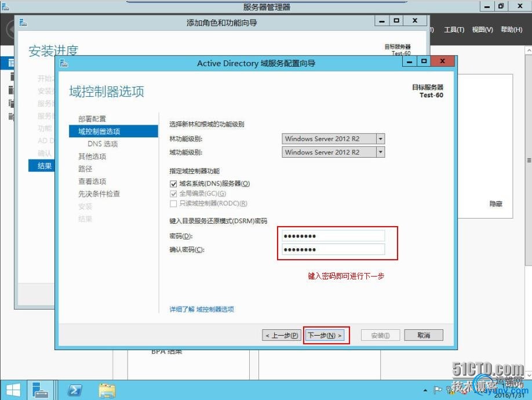
Task: Go to the 查看选项 wizard step
Action: pyautogui.click(x=92, y=181)
